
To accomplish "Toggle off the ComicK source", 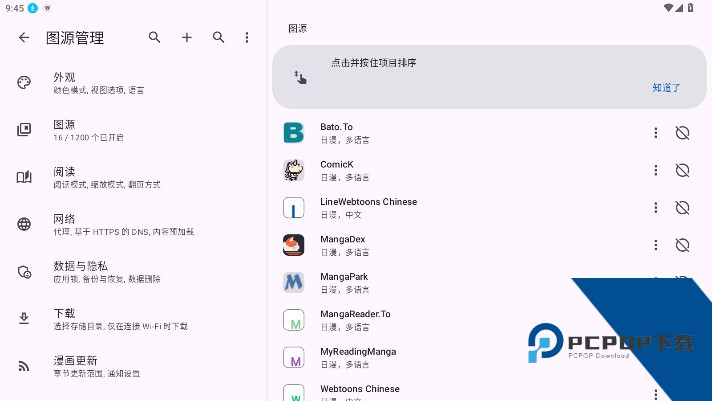I will pyautogui.click(x=683, y=170).
